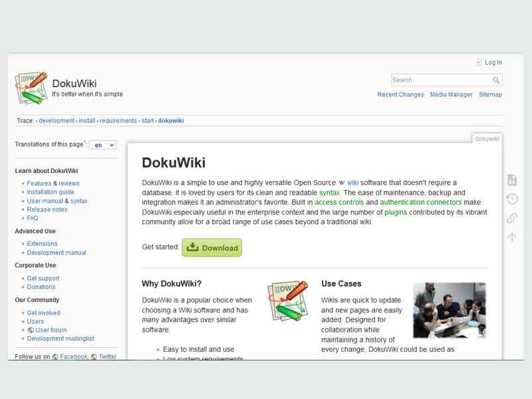Viewport: 532px width, 399px height.
Task: Open Twitter follow link
Action: [x=108, y=356]
